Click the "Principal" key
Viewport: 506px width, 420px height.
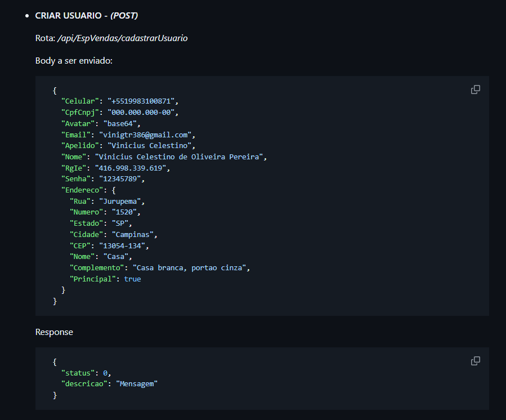click(93, 279)
